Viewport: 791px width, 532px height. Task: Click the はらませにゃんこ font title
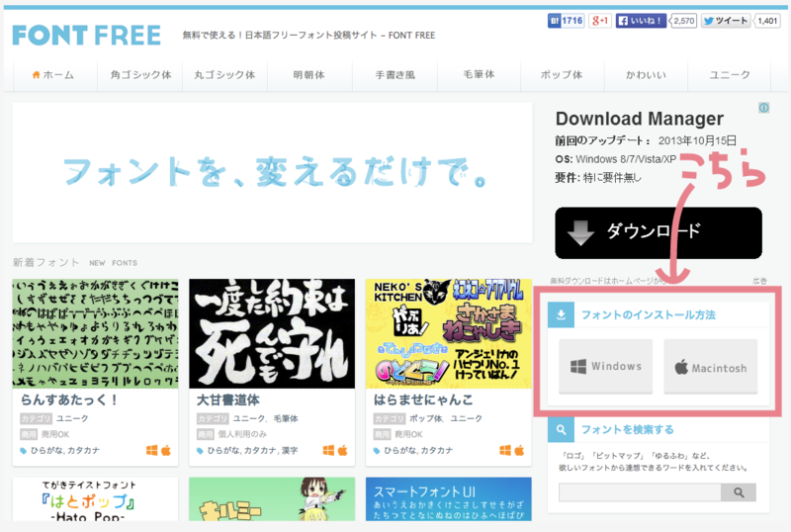tap(423, 399)
